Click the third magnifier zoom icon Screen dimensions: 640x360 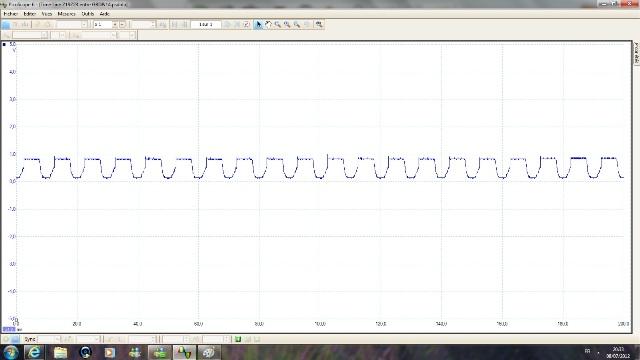click(x=297, y=24)
